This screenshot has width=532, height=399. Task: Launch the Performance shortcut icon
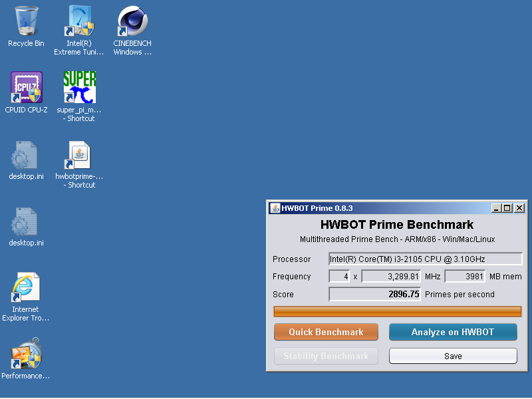click(26, 353)
